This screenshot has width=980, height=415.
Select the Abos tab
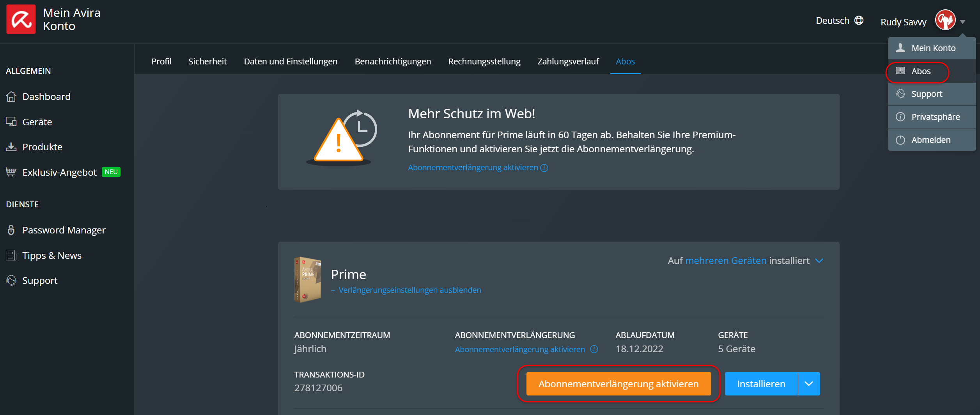625,61
